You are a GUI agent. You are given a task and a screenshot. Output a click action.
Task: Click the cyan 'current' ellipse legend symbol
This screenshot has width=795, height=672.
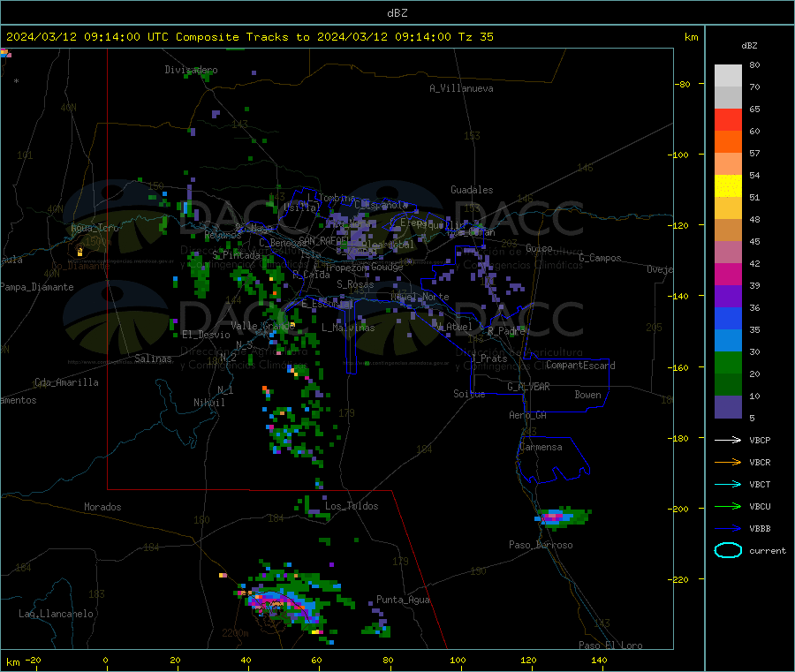[728, 550]
